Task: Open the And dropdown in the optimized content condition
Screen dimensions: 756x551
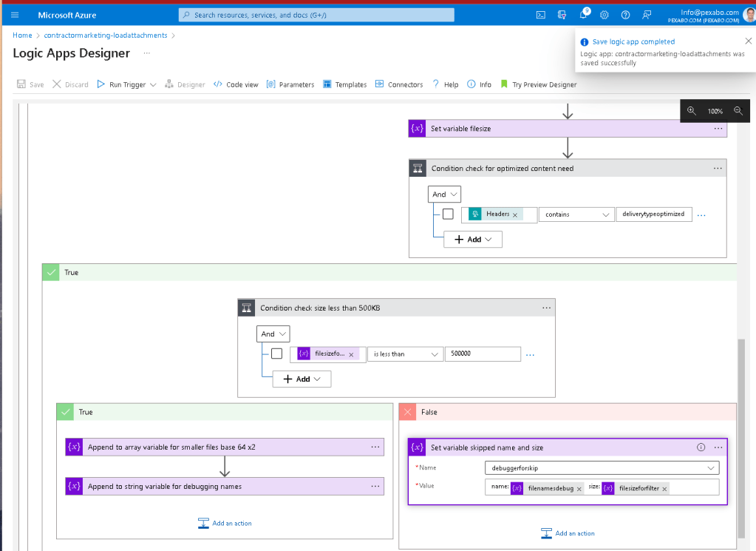Action: [x=445, y=195]
